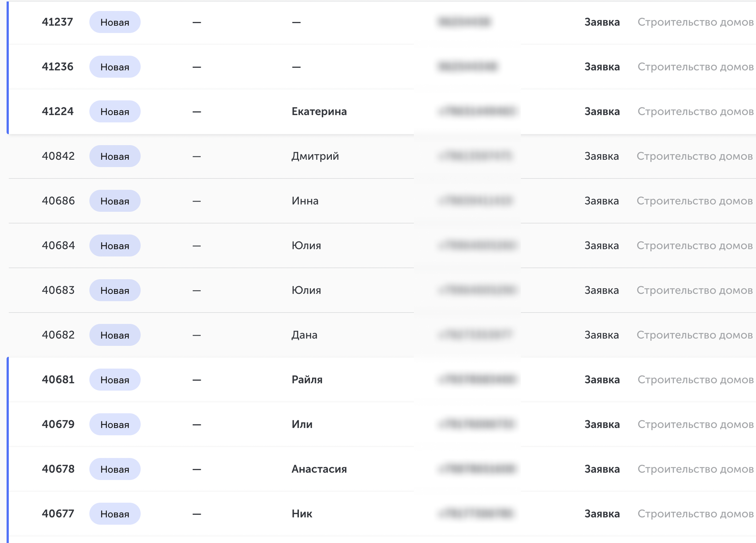Click the Новая badge for request 40683
The width and height of the screenshot is (756, 543).
tap(115, 290)
